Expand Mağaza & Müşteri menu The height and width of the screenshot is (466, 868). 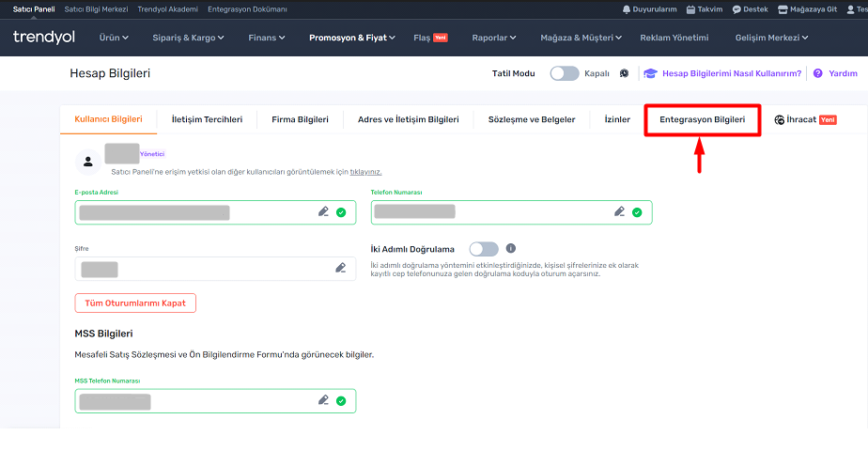[x=581, y=38]
